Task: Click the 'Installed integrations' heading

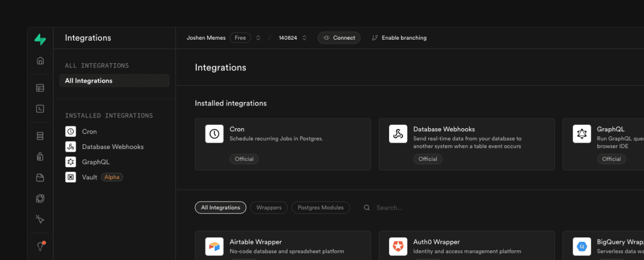Action: [x=231, y=103]
